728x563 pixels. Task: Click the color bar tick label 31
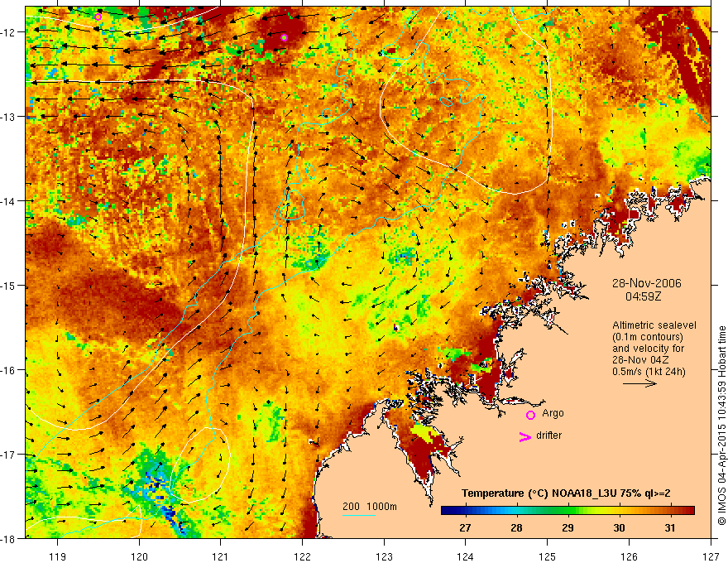670,527
